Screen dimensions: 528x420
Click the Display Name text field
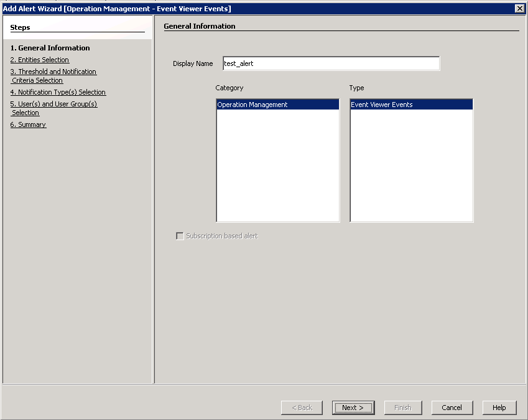click(x=331, y=63)
